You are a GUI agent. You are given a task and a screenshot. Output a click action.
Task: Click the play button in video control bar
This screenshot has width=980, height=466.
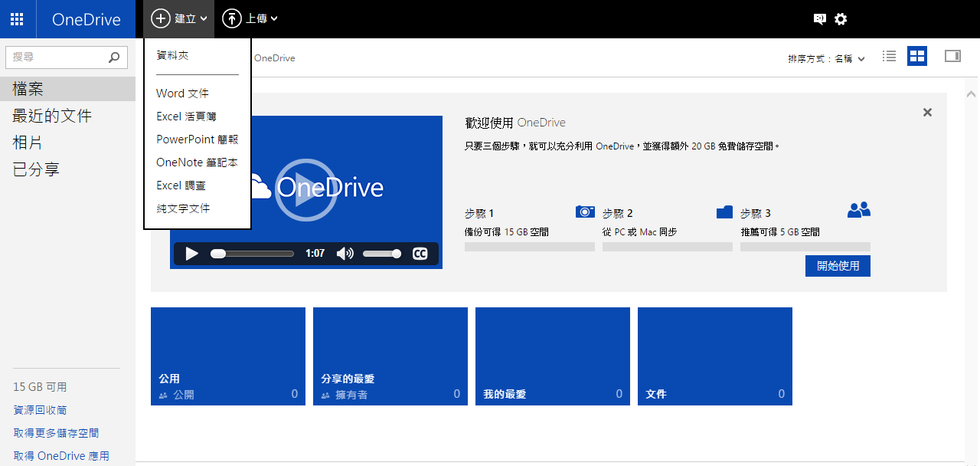tap(191, 254)
